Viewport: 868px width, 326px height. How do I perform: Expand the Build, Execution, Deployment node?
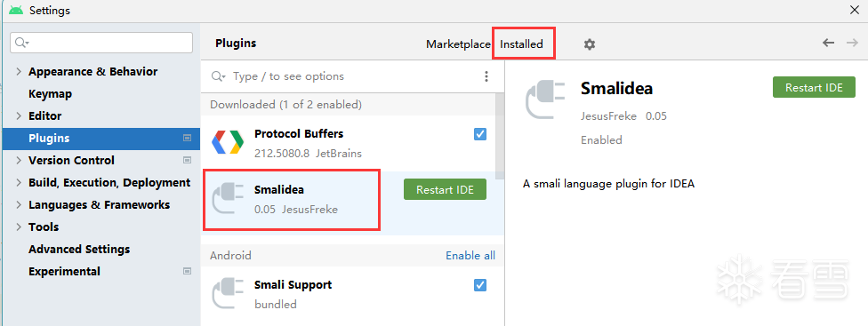tap(19, 182)
